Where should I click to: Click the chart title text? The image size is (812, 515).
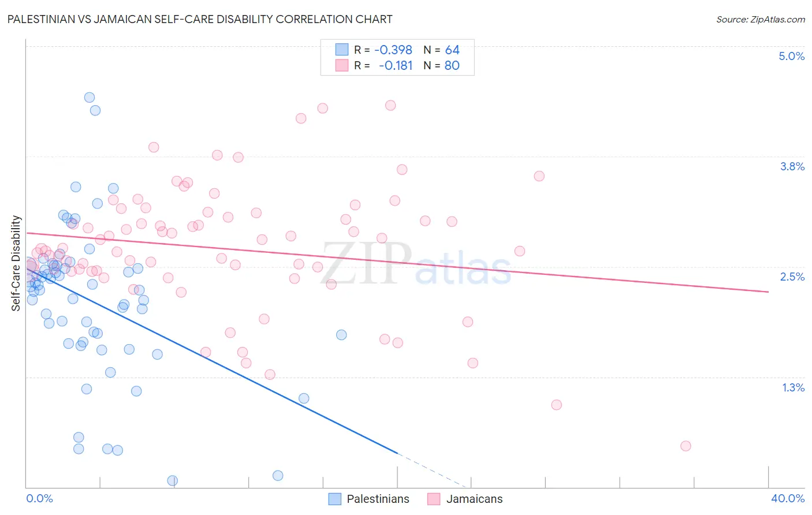(x=200, y=19)
